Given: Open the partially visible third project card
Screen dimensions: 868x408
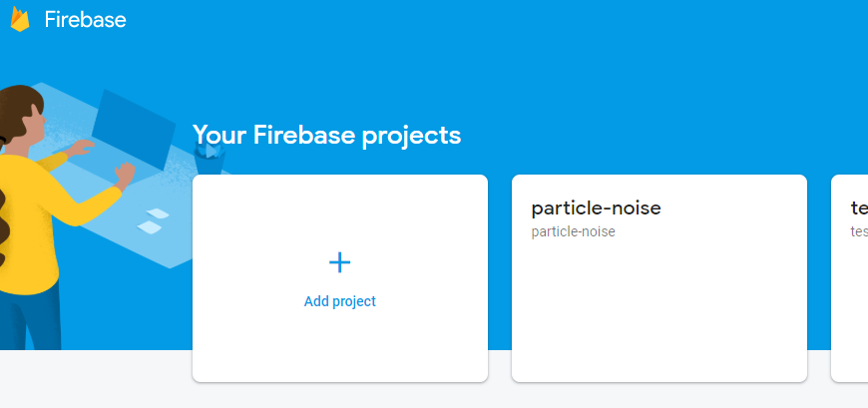Looking at the screenshot, I should (850, 289).
